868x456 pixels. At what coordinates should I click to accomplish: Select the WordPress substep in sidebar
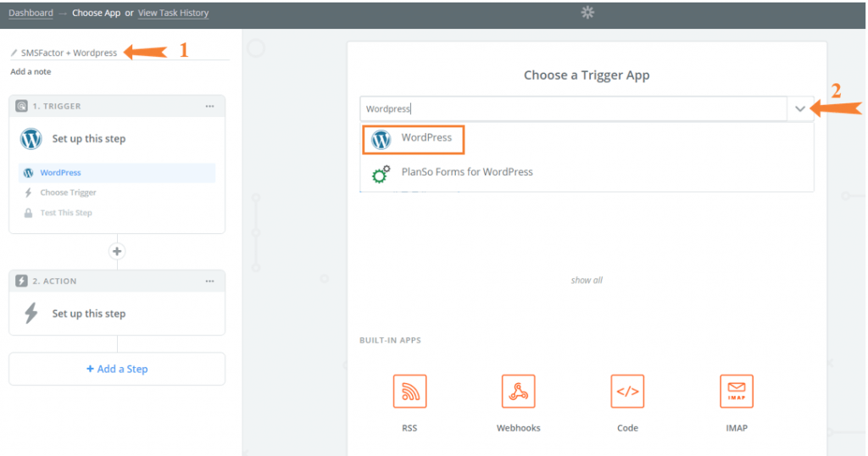[x=117, y=173]
